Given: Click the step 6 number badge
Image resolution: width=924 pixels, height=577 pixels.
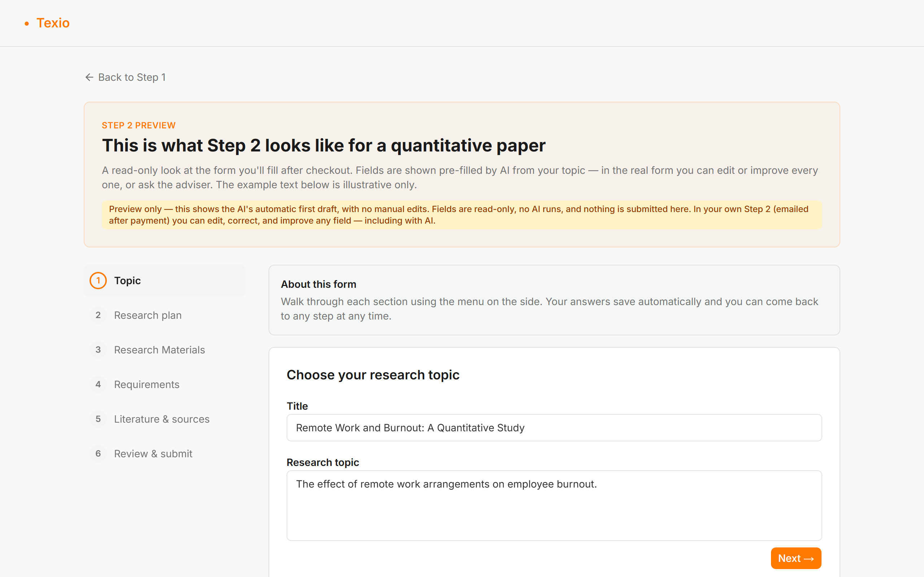Looking at the screenshot, I should [98, 454].
